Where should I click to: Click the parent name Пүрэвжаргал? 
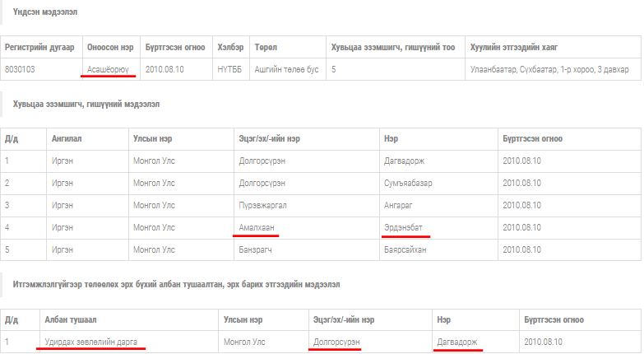[264, 205]
